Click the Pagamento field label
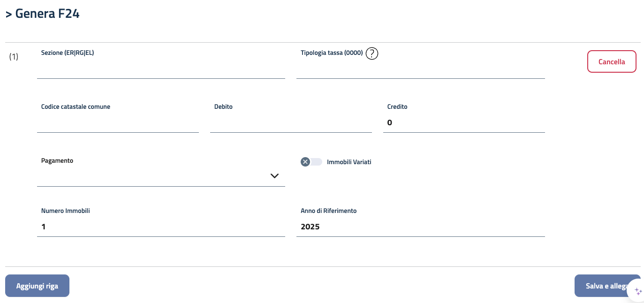Viewport: 644px width, 303px height. click(x=57, y=160)
